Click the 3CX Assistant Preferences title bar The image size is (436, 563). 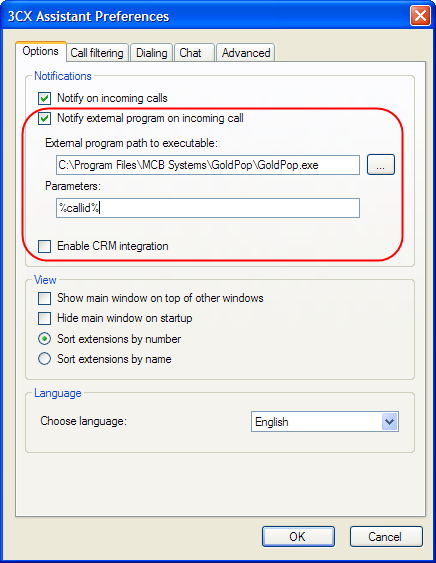click(205, 16)
